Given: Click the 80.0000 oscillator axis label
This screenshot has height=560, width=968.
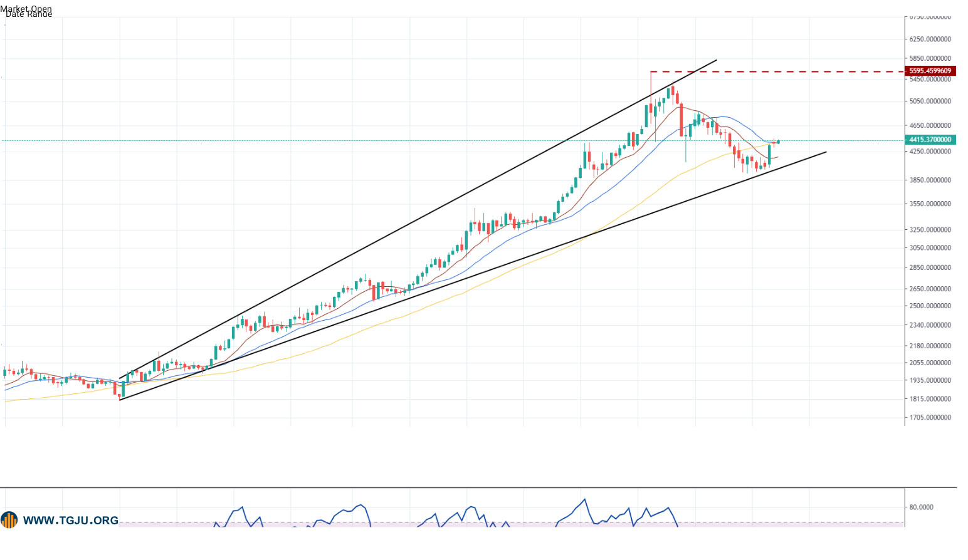Looking at the screenshot, I should pos(922,507).
